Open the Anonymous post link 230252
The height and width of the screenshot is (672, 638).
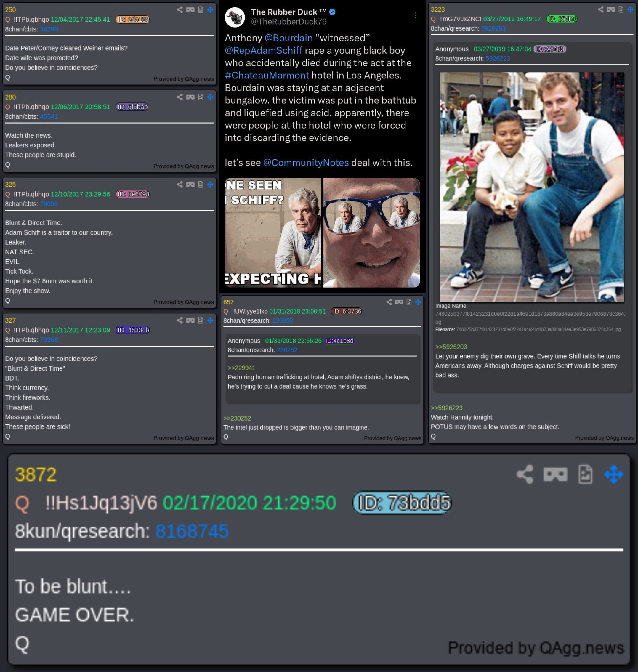point(287,350)
